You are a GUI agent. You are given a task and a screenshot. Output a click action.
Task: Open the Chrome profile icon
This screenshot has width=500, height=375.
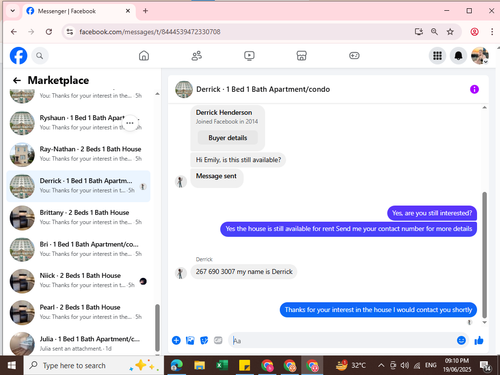475,32
